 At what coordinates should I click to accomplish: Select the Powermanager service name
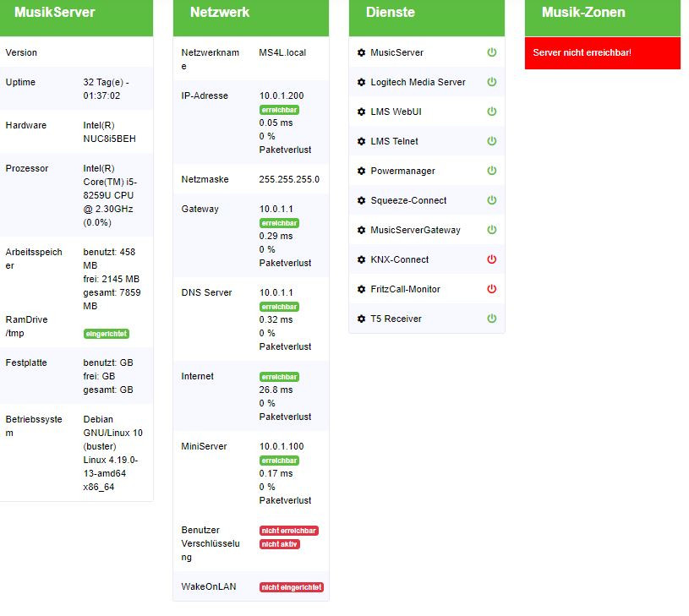click(x=403, y=171)
